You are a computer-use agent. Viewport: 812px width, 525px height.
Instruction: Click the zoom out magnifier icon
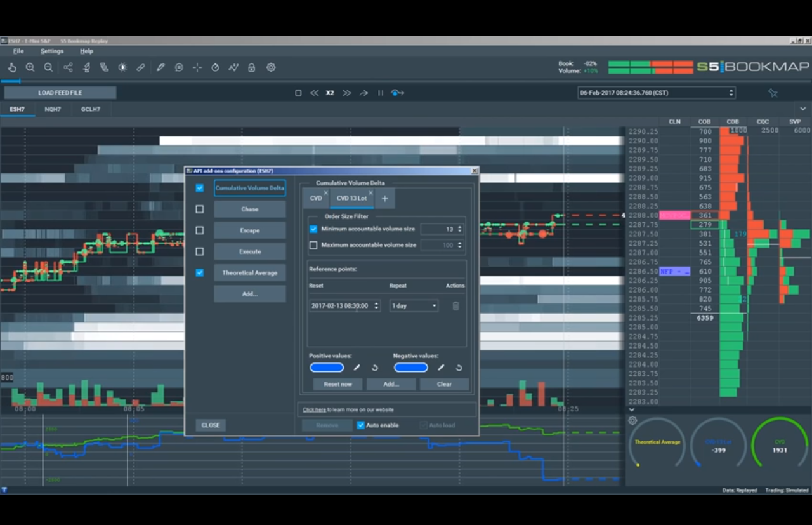[48, 67]
